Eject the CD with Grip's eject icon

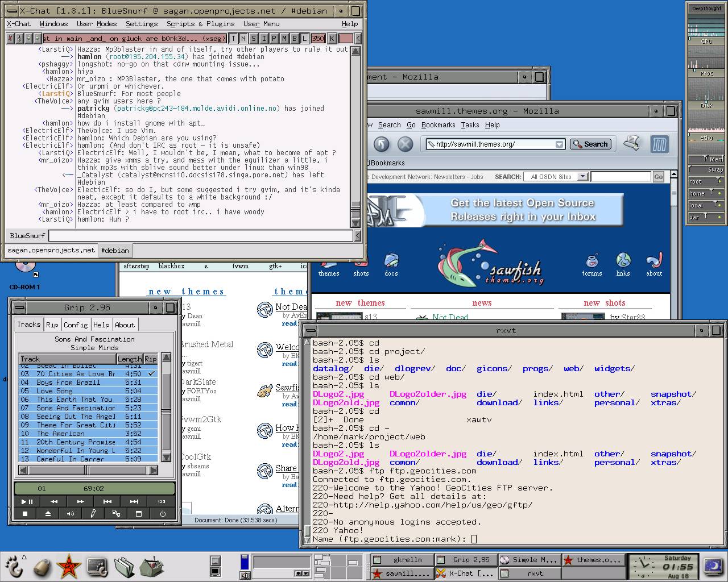(x=48, y=513)
